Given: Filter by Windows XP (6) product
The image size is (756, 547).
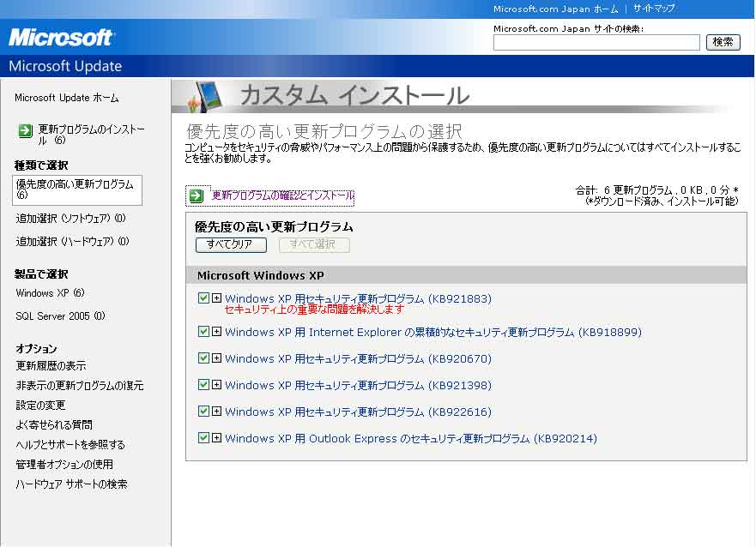Looking at the screenshot, I should coord(50,292).
